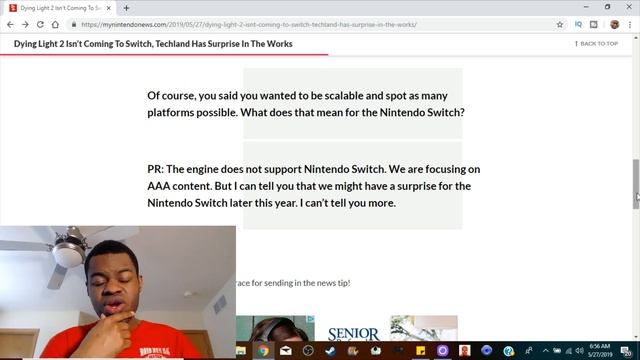Viewport: 640px width, 360px height.
Task: Open the Mail app in taskbar
Action: click(x=286, y=351)
